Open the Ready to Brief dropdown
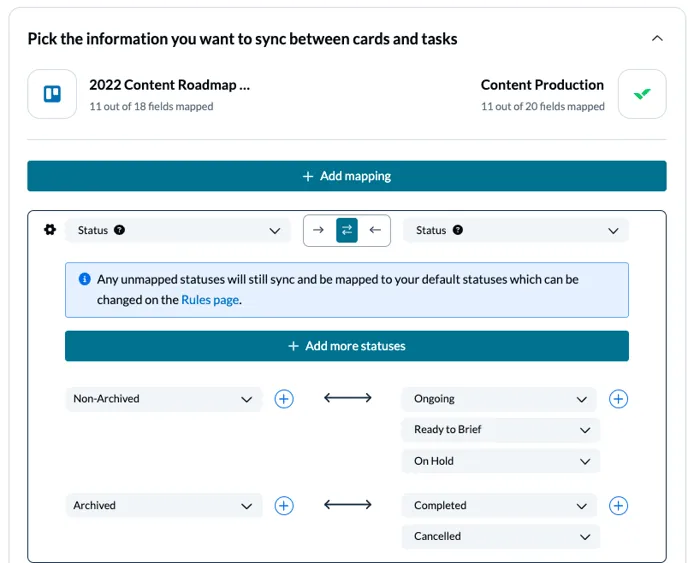Image resolution: width=688 pixels, height=563 pixels. [x=500, y=430]
